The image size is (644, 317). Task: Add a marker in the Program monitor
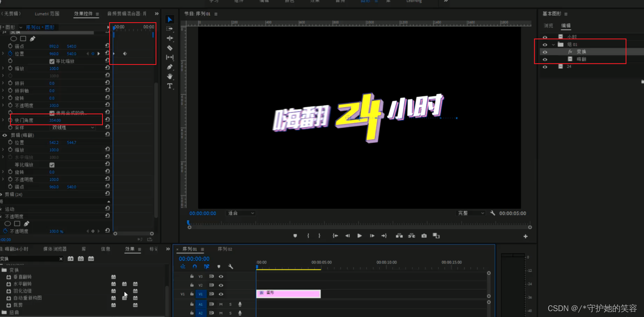pos(295,236)
